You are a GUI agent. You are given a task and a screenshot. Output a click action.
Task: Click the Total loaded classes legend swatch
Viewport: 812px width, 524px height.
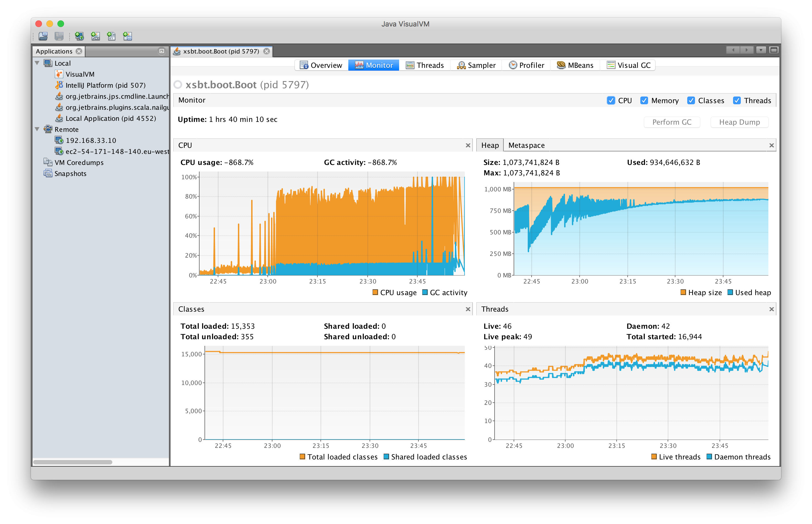pos(302,457)
